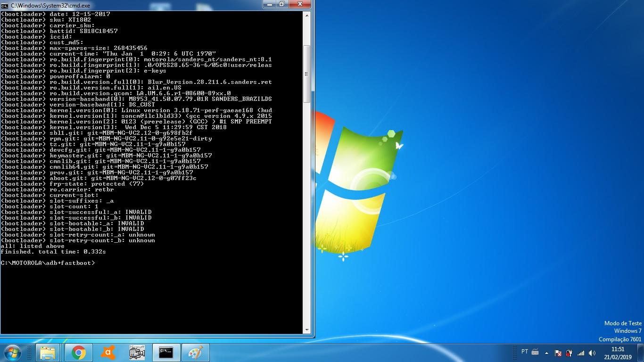The image size is (644, 362).
Task: Click the C:\MOTOROLA\adb+fastboot> prompt line
Action: pyautogui.click(x=48, y=263)
